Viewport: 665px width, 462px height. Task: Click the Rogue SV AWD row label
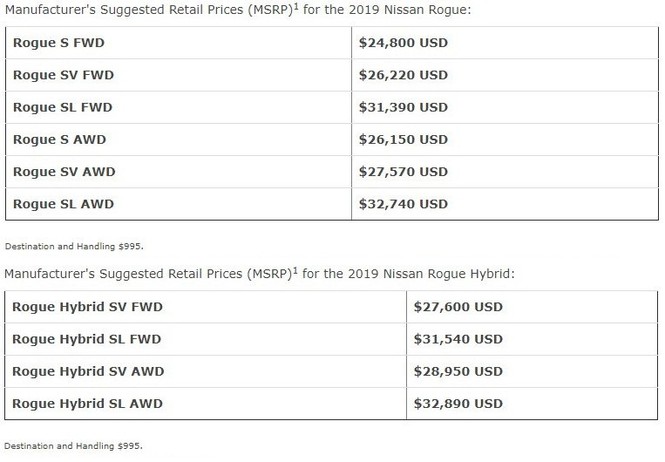(64, 172)
